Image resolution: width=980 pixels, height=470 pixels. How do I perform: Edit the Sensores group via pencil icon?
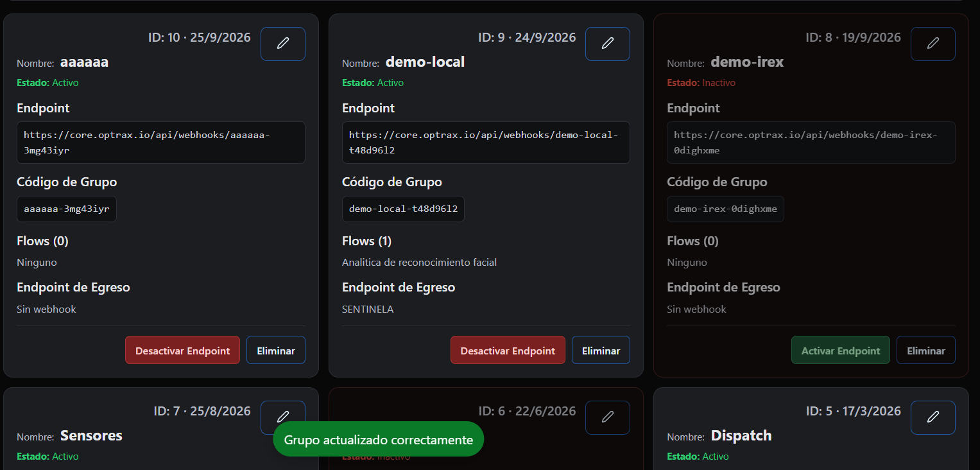click(x=283, y=417)
